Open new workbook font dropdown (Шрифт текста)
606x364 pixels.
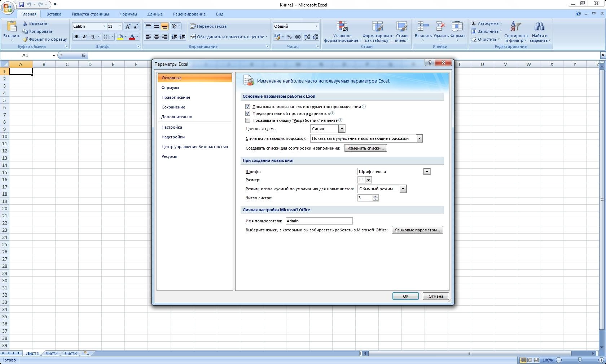click(427, 172)
